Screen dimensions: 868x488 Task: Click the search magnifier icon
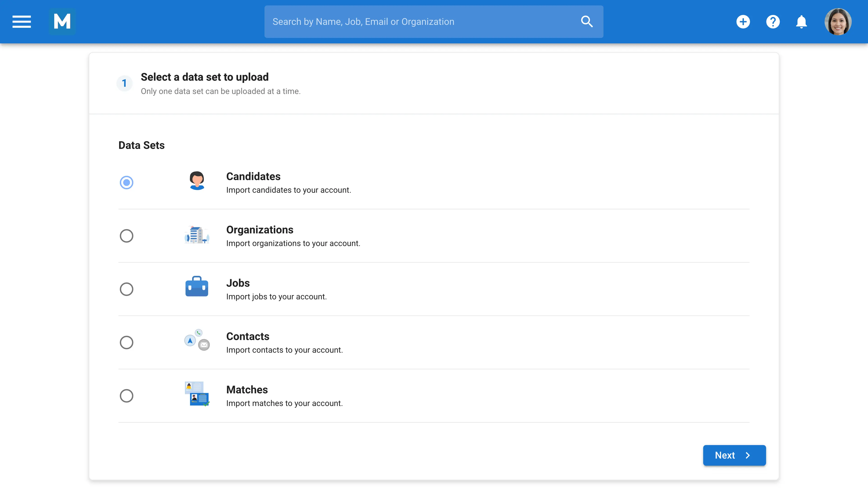click(587, 21)
